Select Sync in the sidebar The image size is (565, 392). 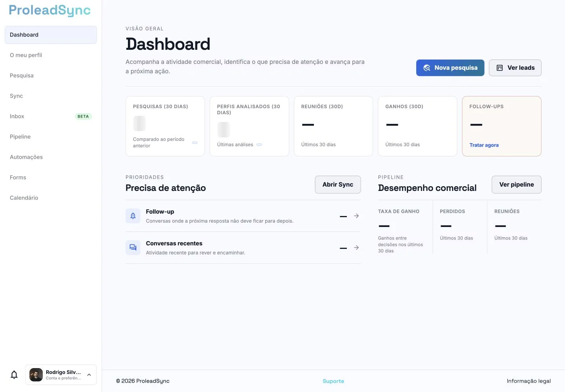51,96
